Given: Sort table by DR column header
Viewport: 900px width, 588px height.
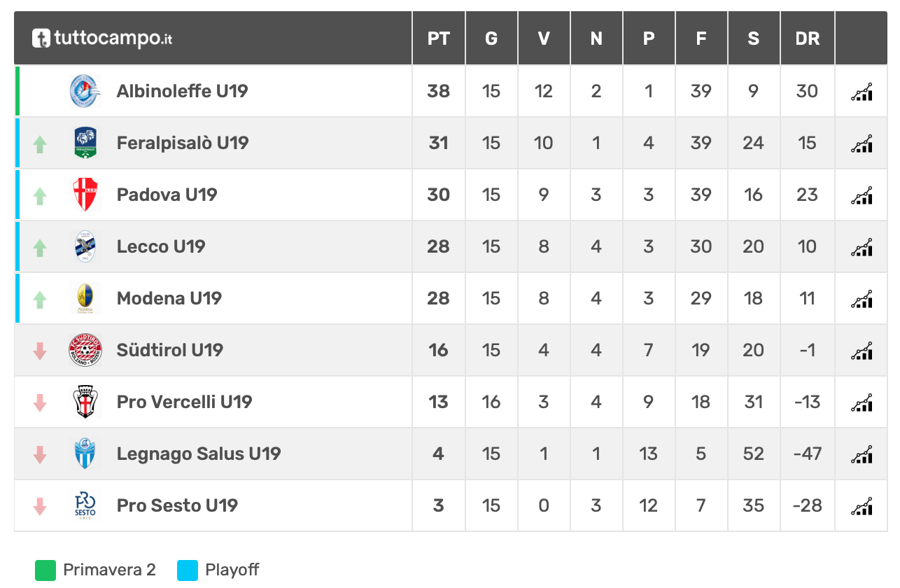Looking at the screenshot, I should pyautogui.click(x=808, y=38).
